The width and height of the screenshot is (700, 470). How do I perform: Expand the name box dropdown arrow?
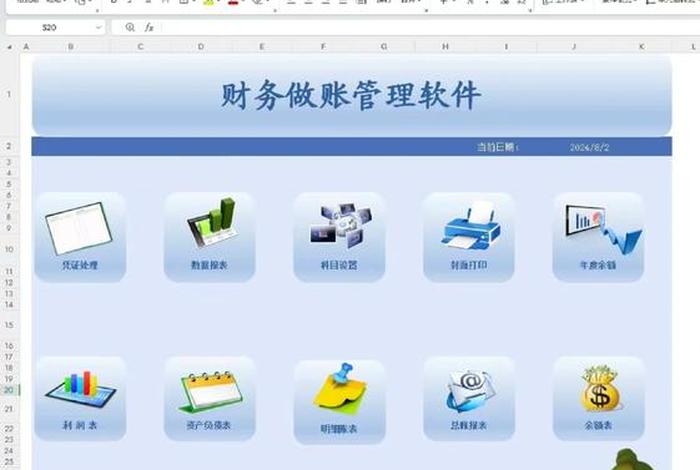click(x=99, y=28)
